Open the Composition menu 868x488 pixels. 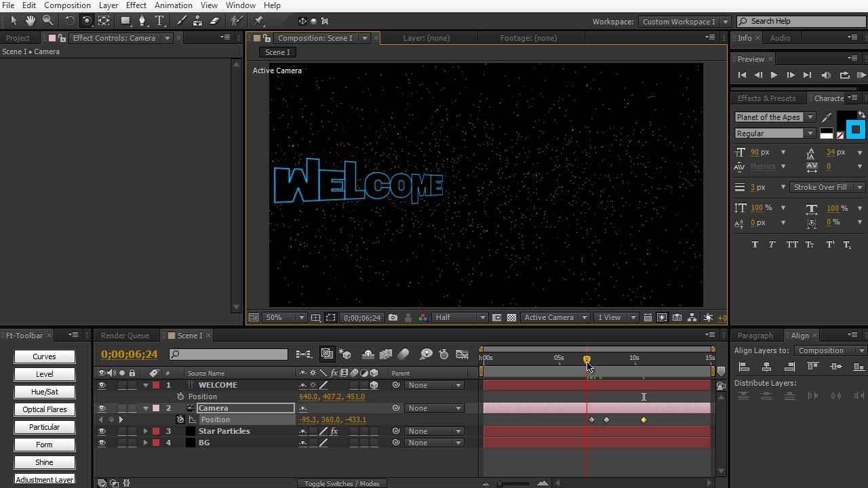click(67, 5)
